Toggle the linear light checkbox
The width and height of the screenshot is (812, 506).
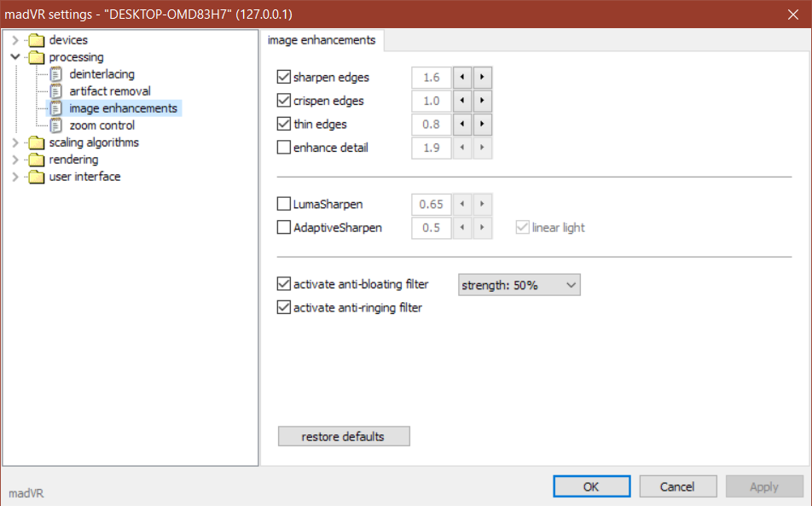coord(523,228)
